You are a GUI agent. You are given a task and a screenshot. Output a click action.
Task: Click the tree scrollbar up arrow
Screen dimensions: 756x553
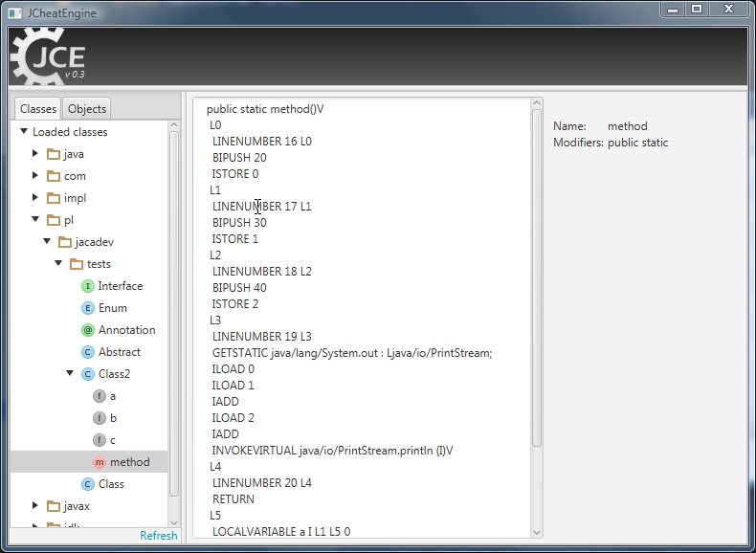(174, 125)
